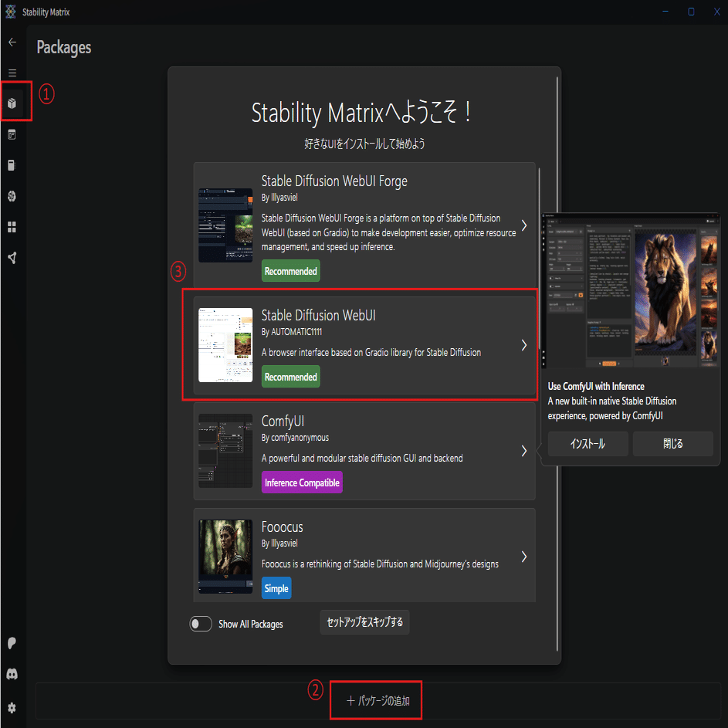
Task: Expand Stable Diffusion WebUI AUTOMATIC1111 chevron
Action: [x=523, y=345]
